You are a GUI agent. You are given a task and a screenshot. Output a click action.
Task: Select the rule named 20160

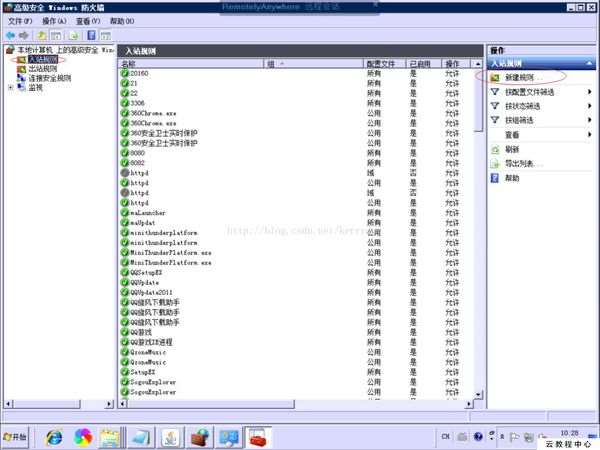tap(139, 73)
